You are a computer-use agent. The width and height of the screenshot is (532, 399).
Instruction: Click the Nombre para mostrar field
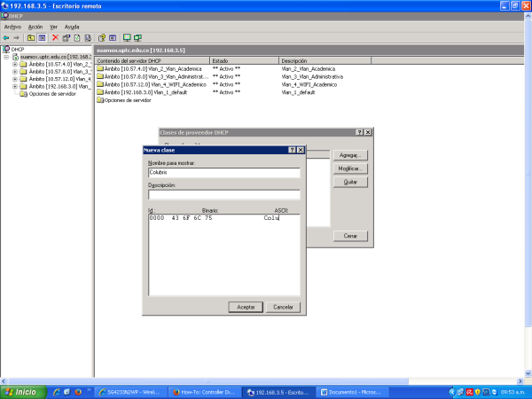224,172
